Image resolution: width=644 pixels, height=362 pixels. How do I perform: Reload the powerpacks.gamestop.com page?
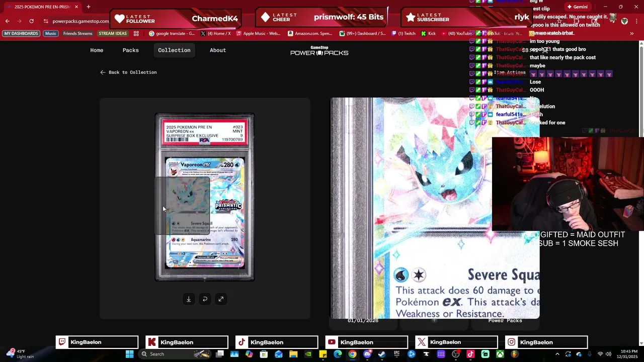[x=31, y=21]
